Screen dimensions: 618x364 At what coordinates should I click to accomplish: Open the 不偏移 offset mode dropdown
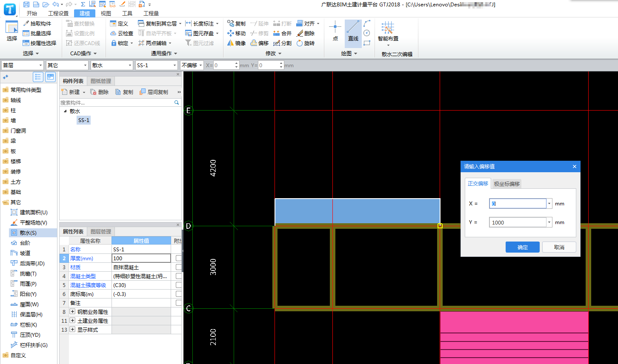(200, 65)
